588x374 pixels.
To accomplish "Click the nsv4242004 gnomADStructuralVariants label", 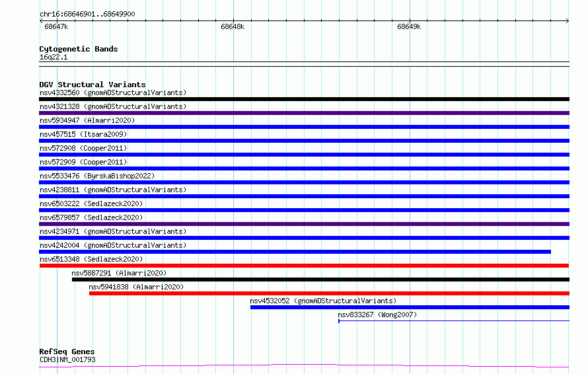I will pyautogui.click(x=113, y=245).
